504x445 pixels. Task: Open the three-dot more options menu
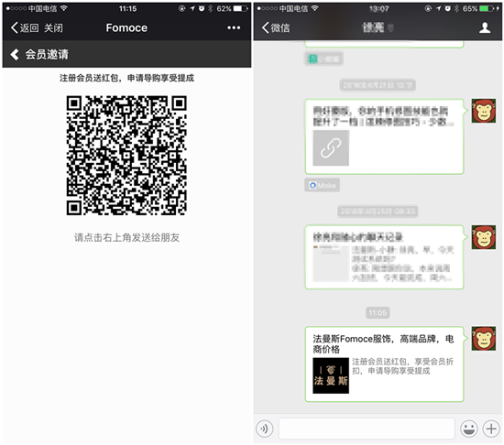click(x=234, y=28)
